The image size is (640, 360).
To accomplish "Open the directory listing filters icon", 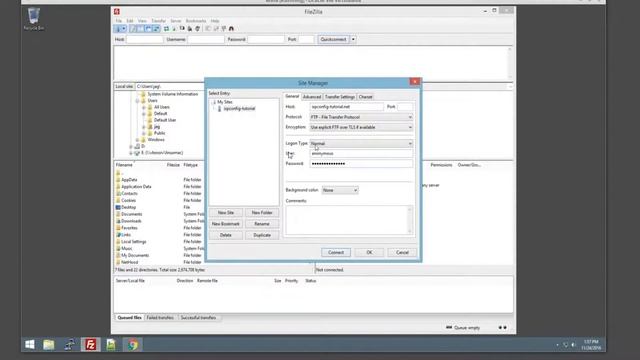I will click(208, 29).
